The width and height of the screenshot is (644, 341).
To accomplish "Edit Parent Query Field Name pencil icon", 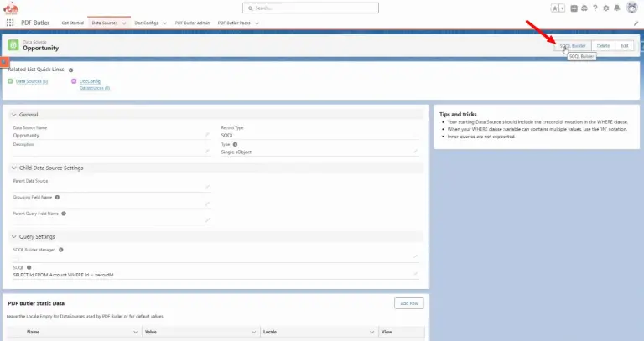I will tap(207, 220).
